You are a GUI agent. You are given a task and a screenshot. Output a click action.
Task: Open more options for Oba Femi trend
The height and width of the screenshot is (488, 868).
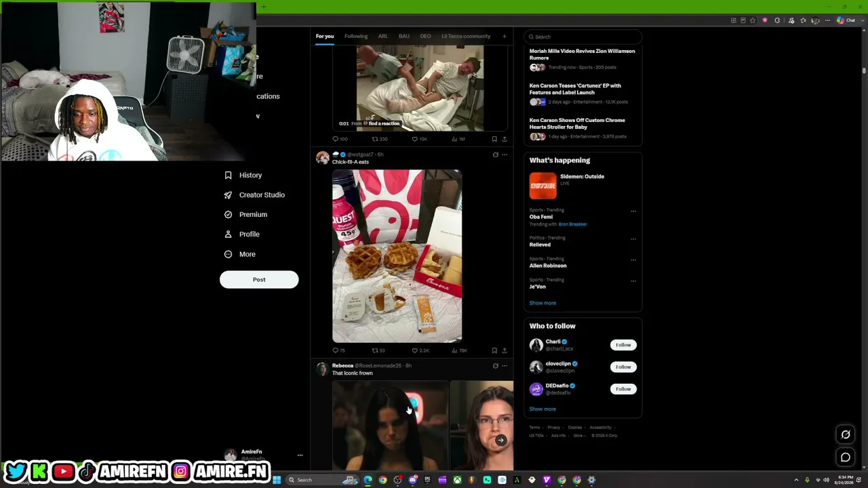(633, 211)
